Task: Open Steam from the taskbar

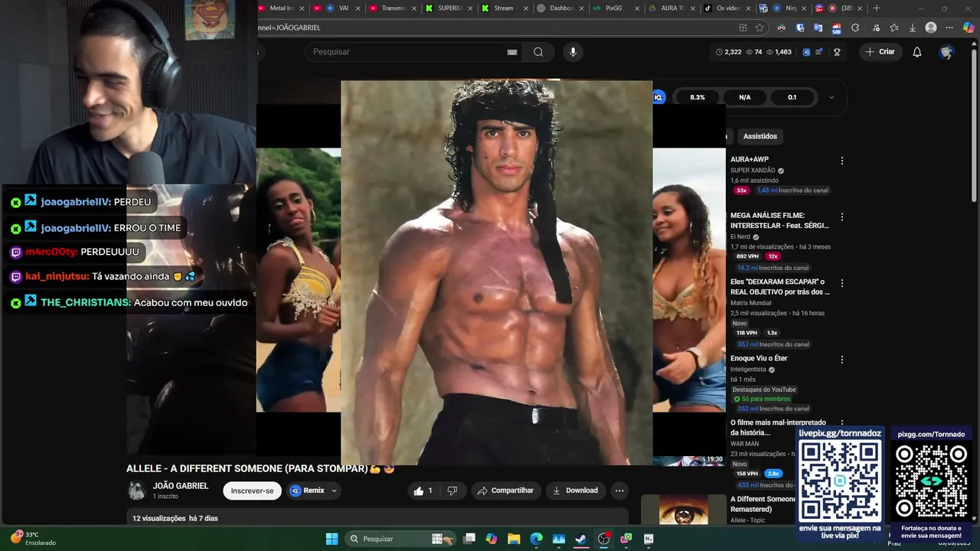Action: coord(581,539)
